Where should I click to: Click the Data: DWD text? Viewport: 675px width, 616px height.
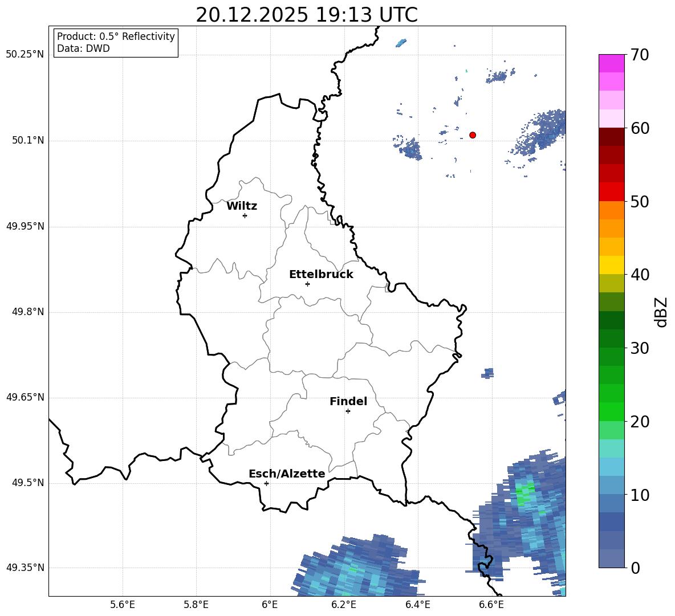[83, 48]
